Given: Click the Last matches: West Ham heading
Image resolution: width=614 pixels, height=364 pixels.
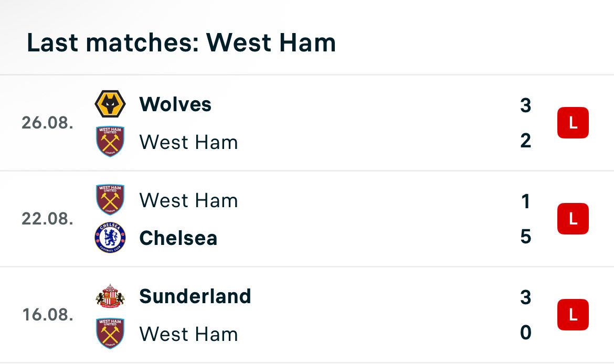Looking at the screenshot, I should 181,42.
